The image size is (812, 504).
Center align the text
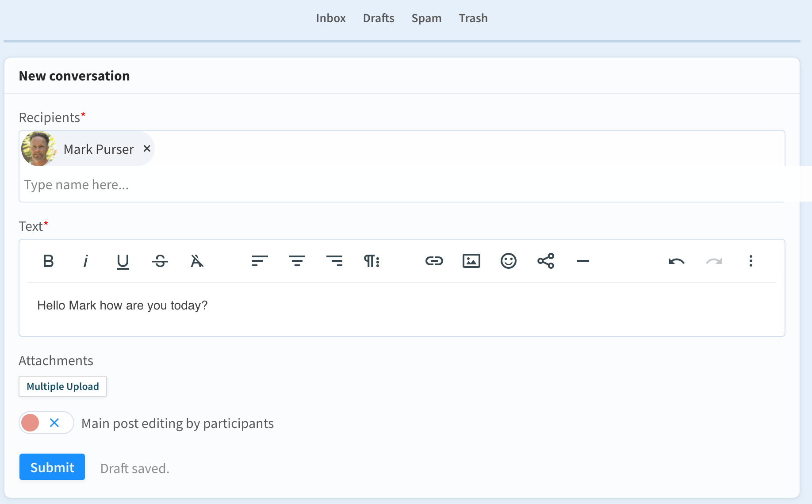point(297,261)
